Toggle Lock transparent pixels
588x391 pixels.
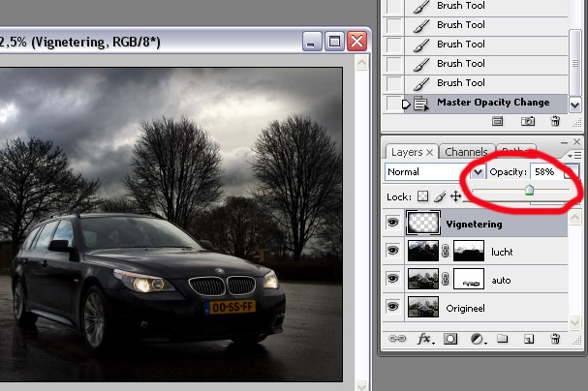(x=422, y=196)
